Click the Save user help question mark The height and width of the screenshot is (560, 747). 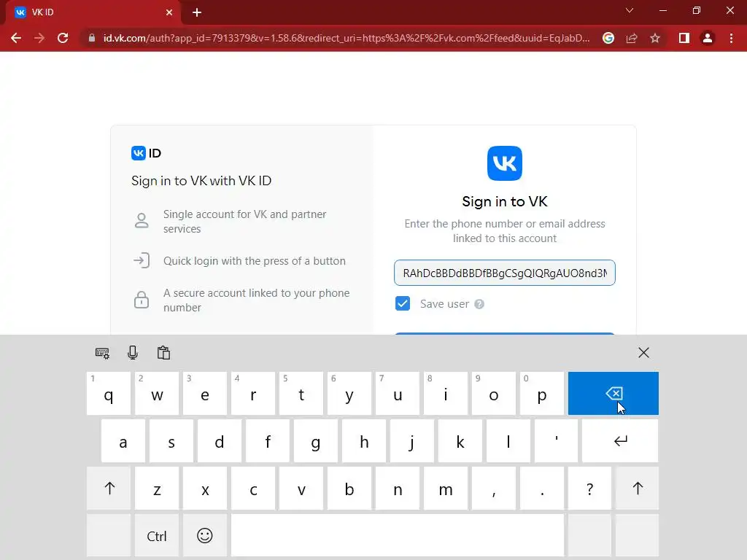point(479,304)
